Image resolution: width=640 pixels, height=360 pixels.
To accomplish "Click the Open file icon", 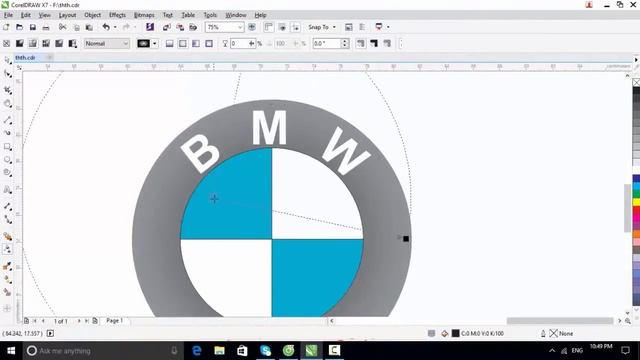I will [x=19, y=27].
